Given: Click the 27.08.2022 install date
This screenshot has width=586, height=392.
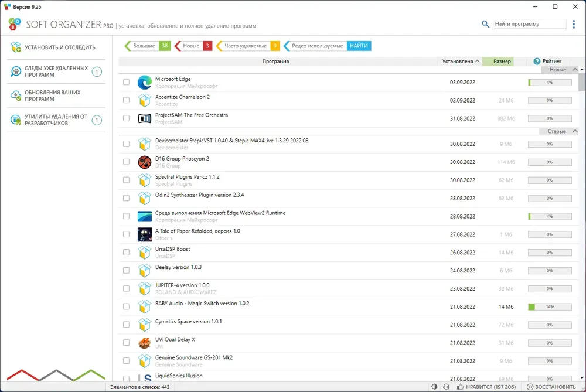Looking at the screenshot, I should click(462, 234).
